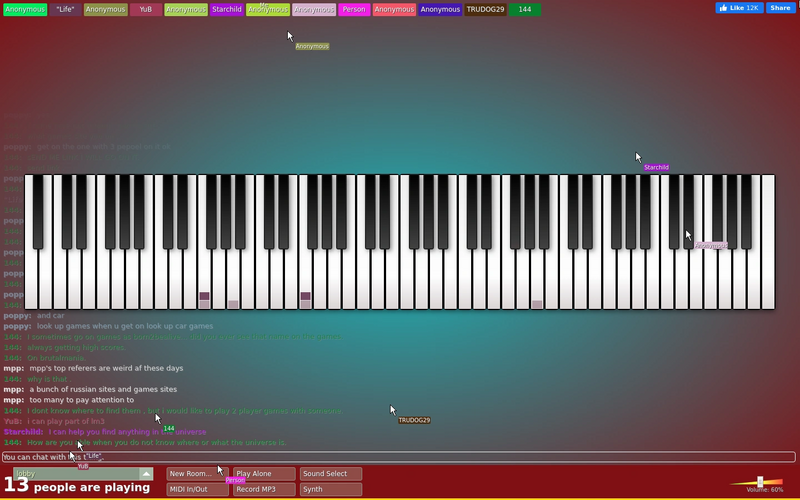Open the lobby room dropdown arrow

[x=146, y=473]
